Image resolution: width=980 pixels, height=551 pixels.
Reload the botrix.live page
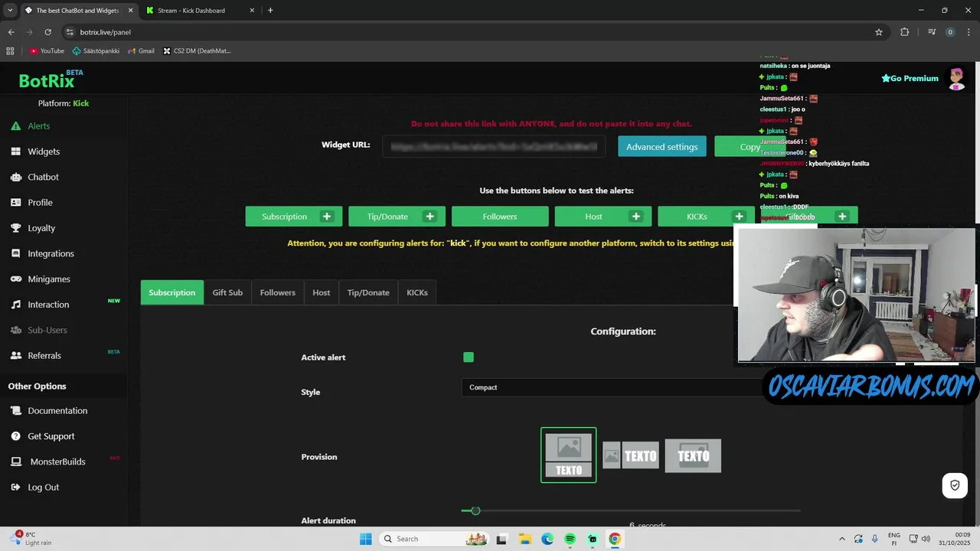(47, 32)
